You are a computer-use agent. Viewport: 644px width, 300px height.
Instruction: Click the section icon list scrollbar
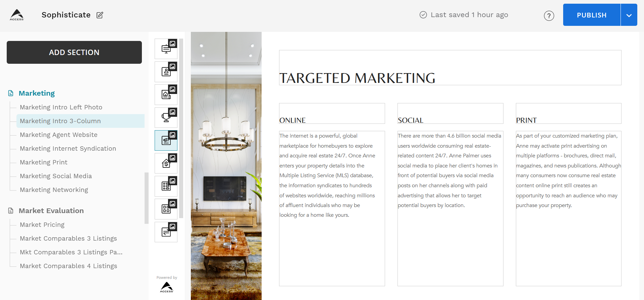[181, 129]
